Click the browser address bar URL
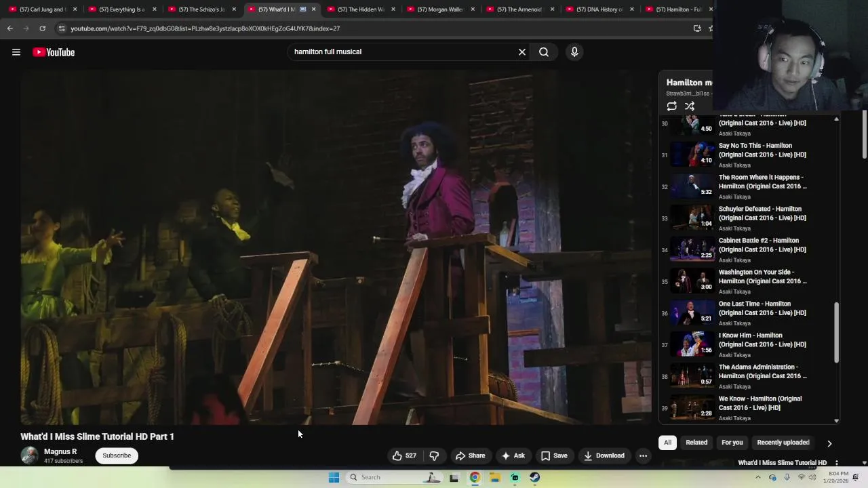Image resolution: width=868 pixels, height=488 pixels. (x=205, y=28)
